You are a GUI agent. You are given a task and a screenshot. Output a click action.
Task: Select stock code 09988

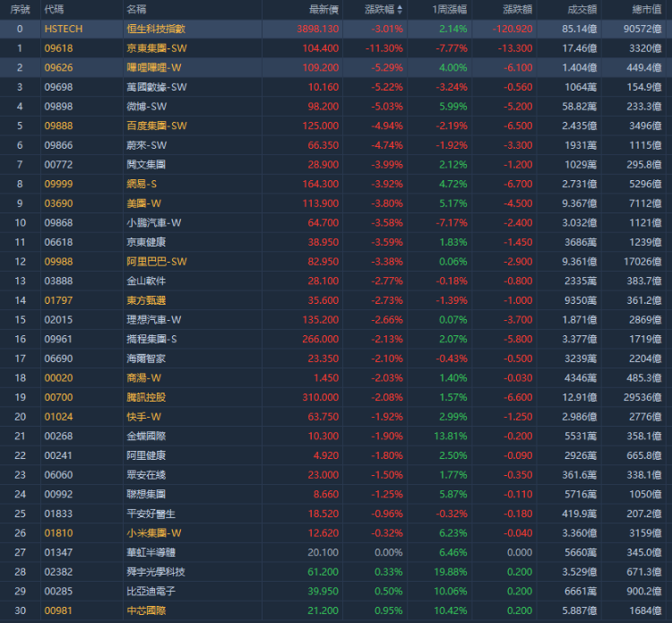[x=59, y=261]
